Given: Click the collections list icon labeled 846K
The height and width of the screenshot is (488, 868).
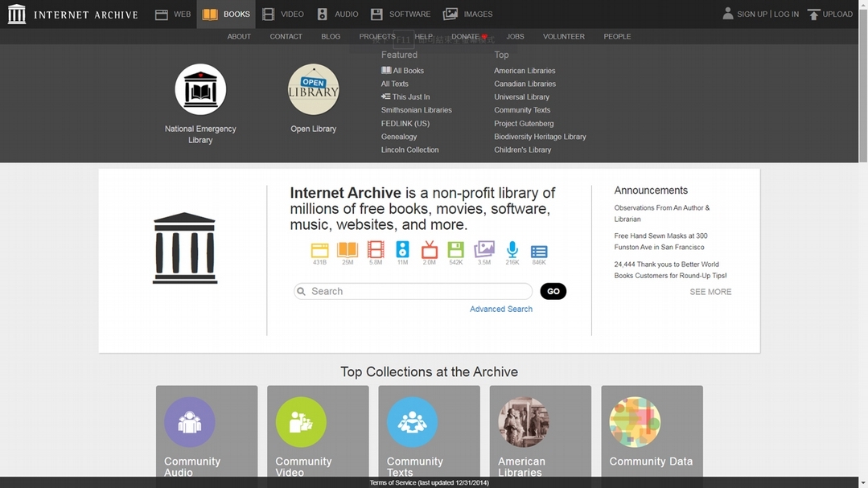Looking at the screenshot, I should pyautogui.click(x=539, y=252).
